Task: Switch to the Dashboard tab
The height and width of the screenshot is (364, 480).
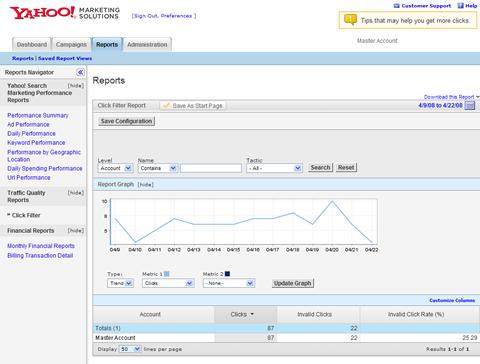Action: point(32,44)
